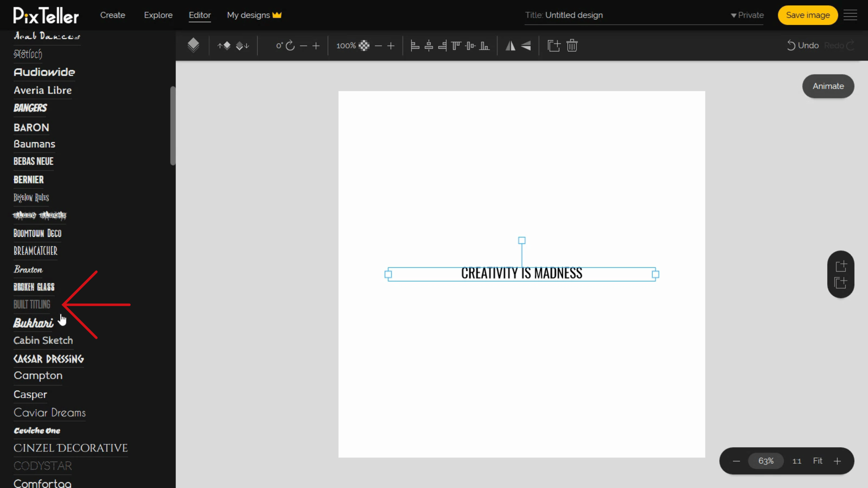Toggle the zoom fit to canvas
The image size is (868, 488).
[817, 460]
